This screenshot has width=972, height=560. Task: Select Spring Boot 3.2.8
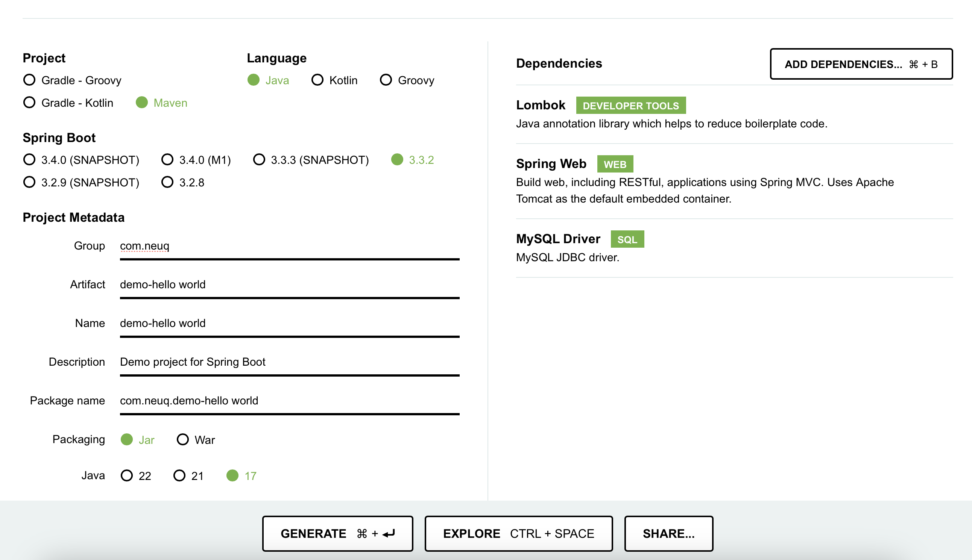pos(182,182)
